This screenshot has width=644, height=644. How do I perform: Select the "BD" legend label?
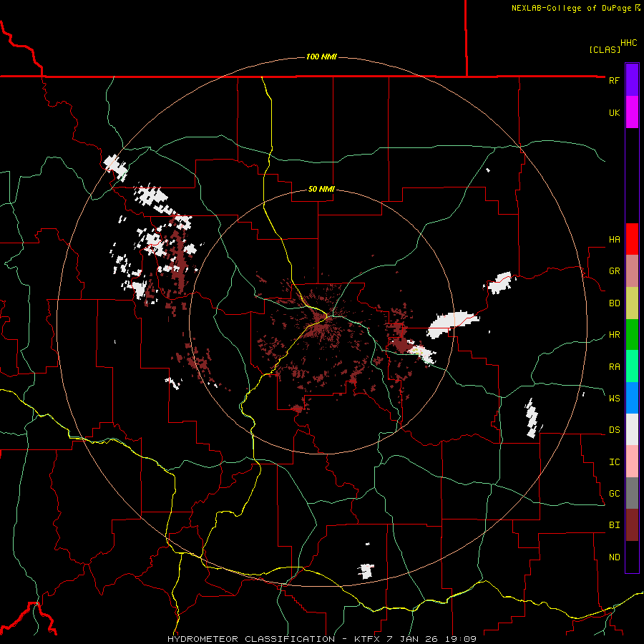(614, 303)
